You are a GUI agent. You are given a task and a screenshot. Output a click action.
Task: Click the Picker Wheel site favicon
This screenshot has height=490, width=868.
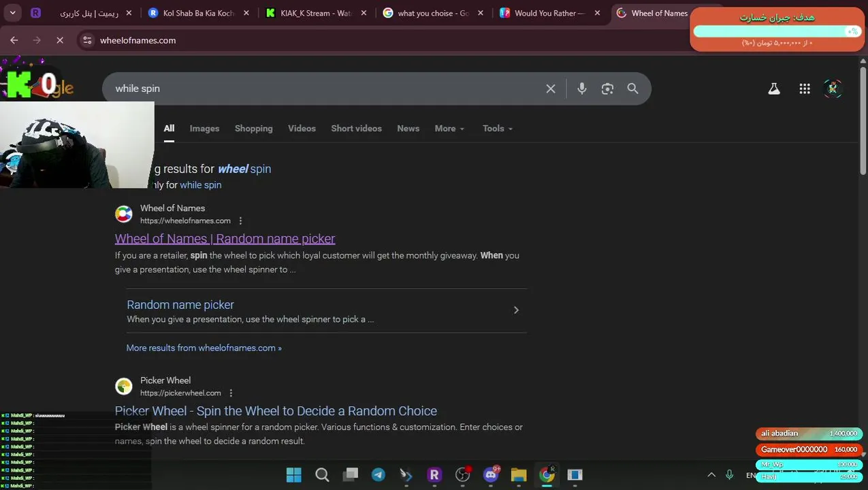tap(123, 386)
